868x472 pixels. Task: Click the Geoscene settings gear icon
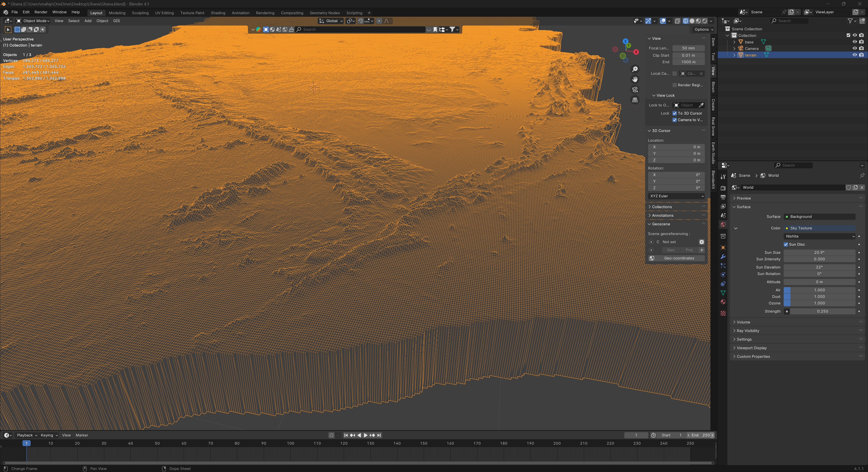(x=702, y=242)
